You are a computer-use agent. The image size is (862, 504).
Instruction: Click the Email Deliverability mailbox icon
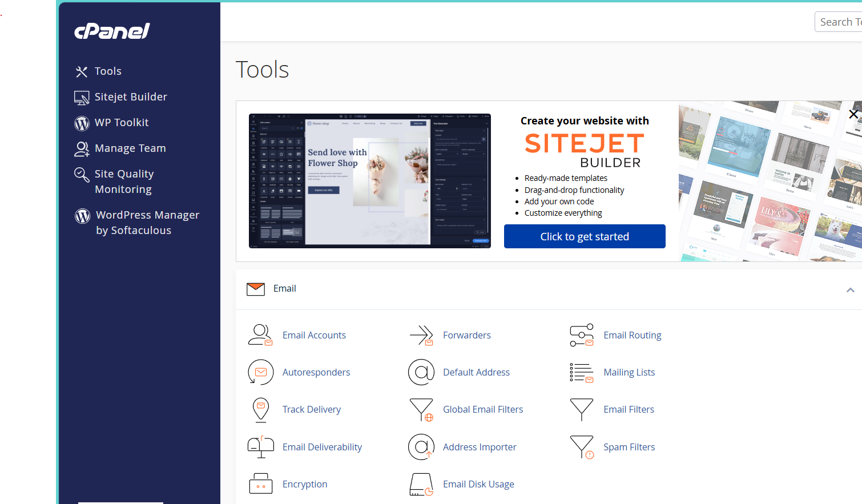click(x=261, y=447)
